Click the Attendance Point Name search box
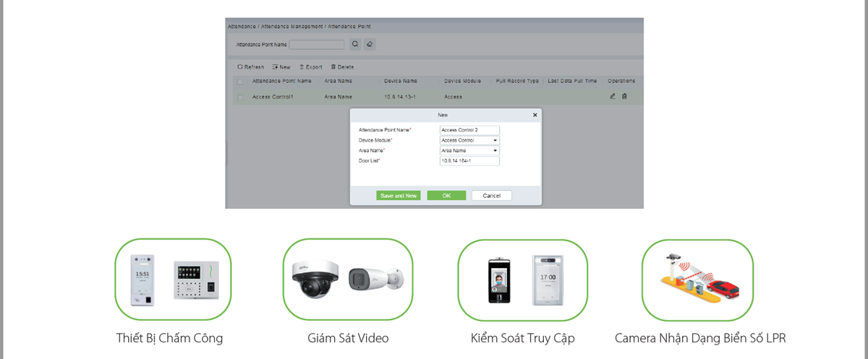This screenshot has height=359, width=868. tap(316, 45)
